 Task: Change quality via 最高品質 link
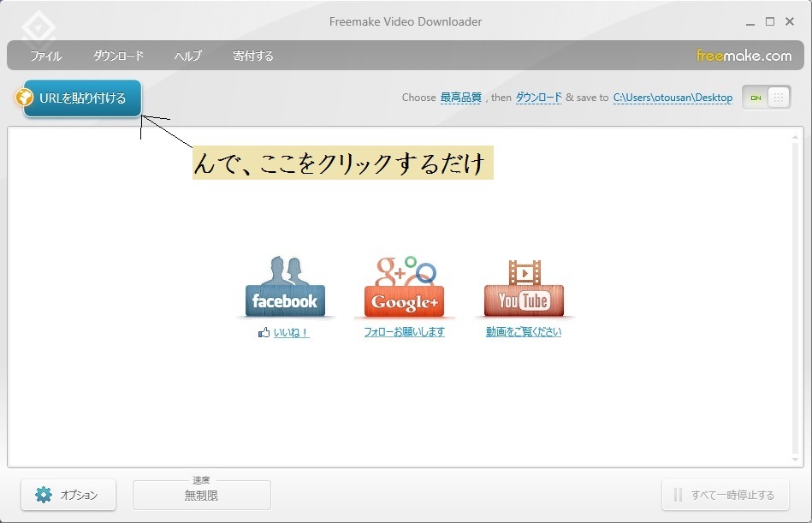coord(461,98)
